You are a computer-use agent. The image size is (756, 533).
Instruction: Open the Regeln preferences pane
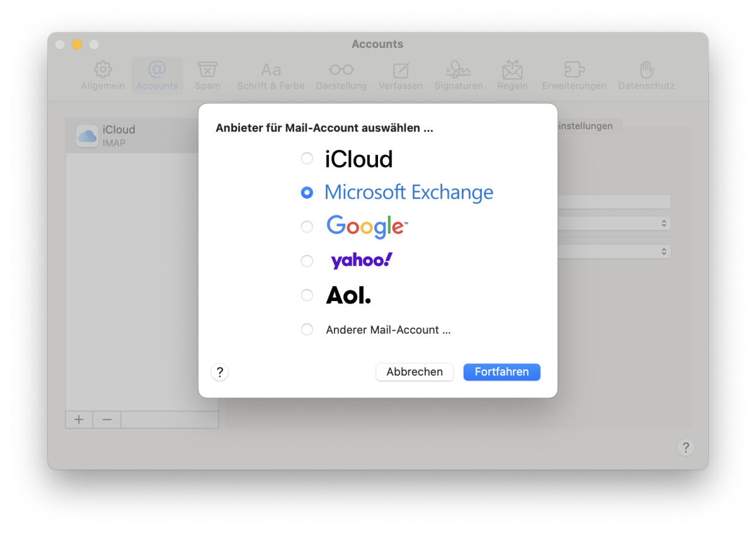[x=512, y=76]
